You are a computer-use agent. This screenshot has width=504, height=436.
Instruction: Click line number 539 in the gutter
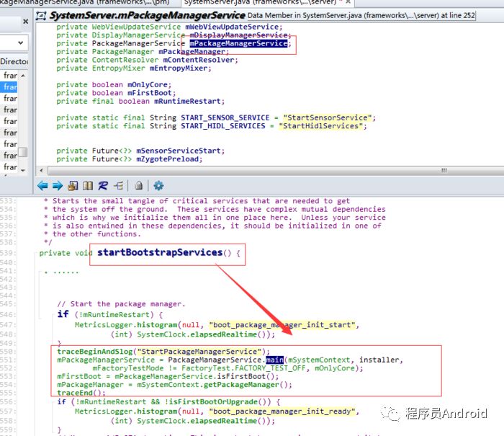coord(7,253)
